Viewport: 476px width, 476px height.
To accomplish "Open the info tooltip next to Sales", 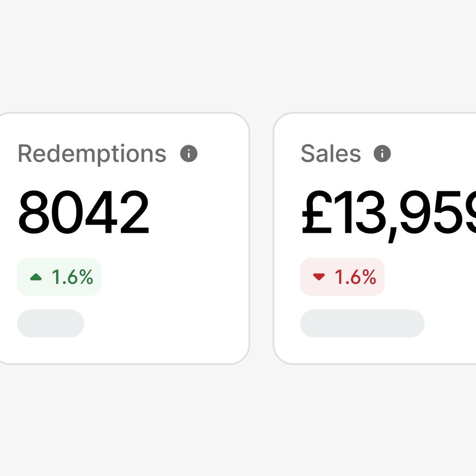I will pos(382,154).
